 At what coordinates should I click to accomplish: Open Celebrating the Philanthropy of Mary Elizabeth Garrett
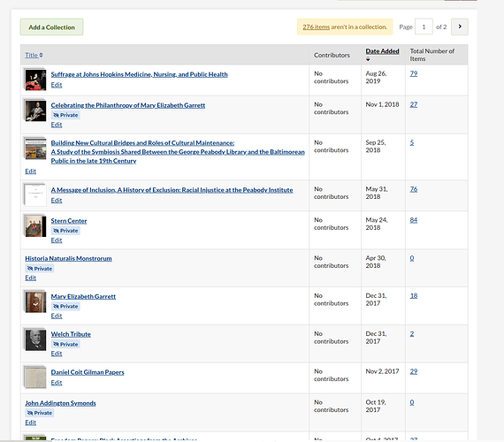(x=128, y=105)
